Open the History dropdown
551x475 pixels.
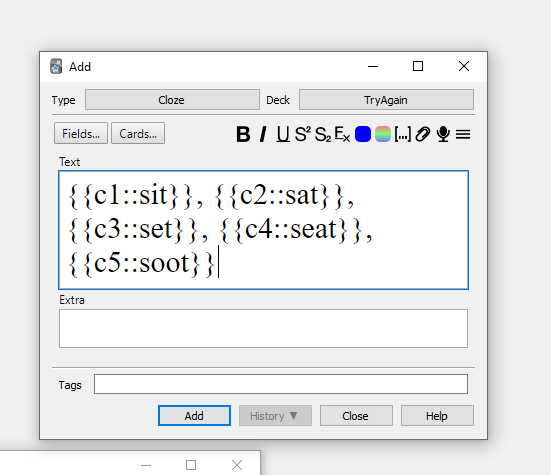pos(275,416)
